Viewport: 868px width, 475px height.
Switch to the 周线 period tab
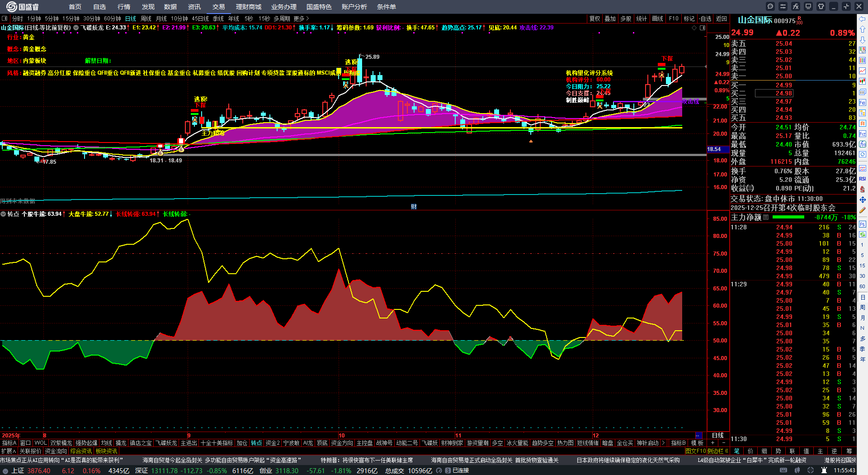[146, 19]
